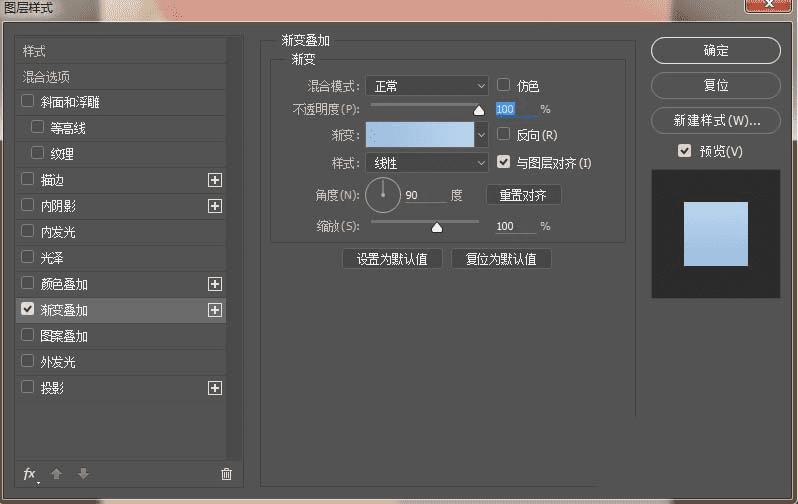The height and width of the screenshot is (504, 798).
Task: Click the blue gradient swatch
Action: [x=420, y=135]
